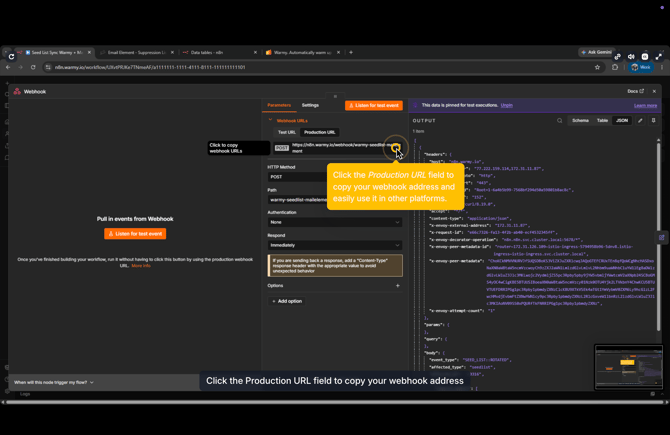
Task: Open the Parameters tab
Action: pos(279,105)
